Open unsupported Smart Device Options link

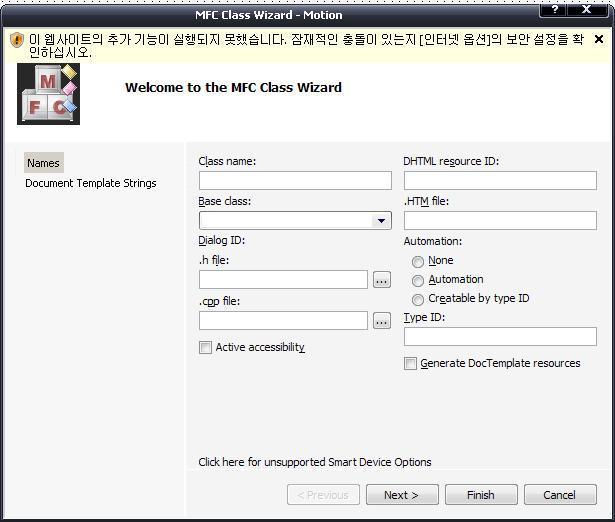click(315, 462)
